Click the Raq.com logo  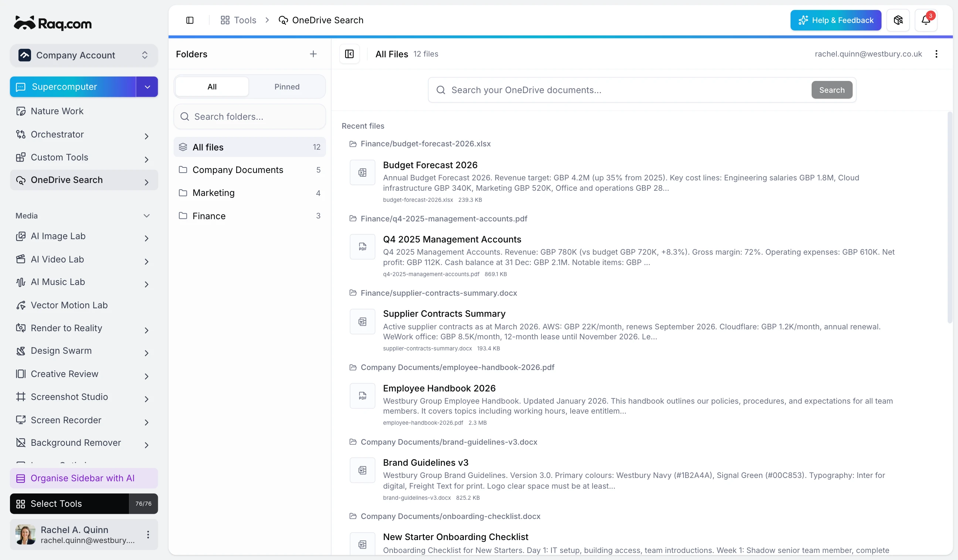53,24
